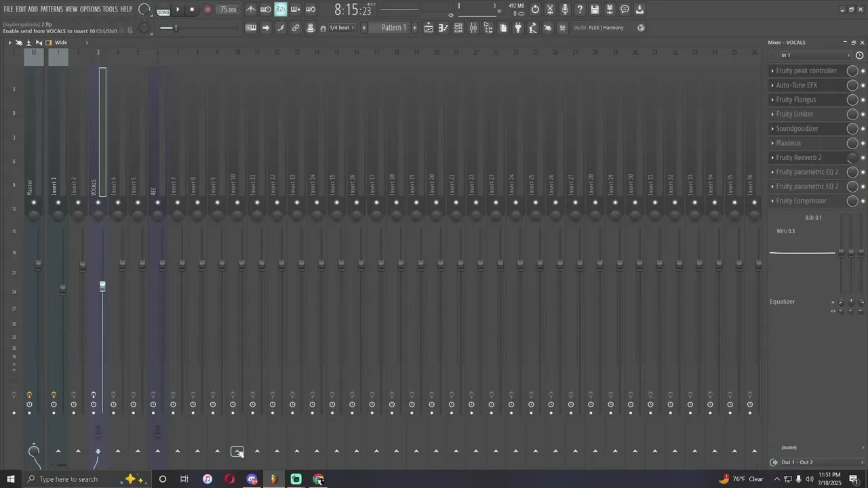Open Chrome icon in the taskbar
Viewport: 868px width, 488px height.
tap(319, 479)
